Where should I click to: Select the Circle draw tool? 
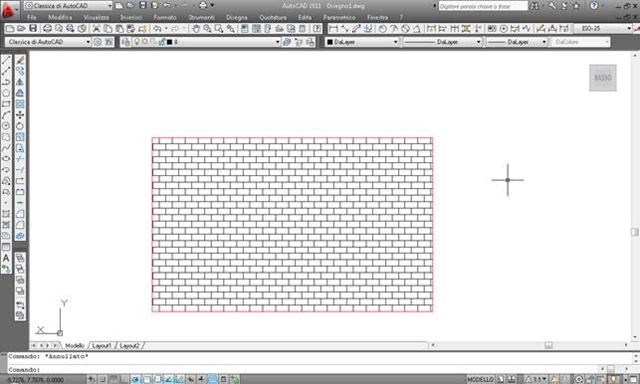[6, 126]
